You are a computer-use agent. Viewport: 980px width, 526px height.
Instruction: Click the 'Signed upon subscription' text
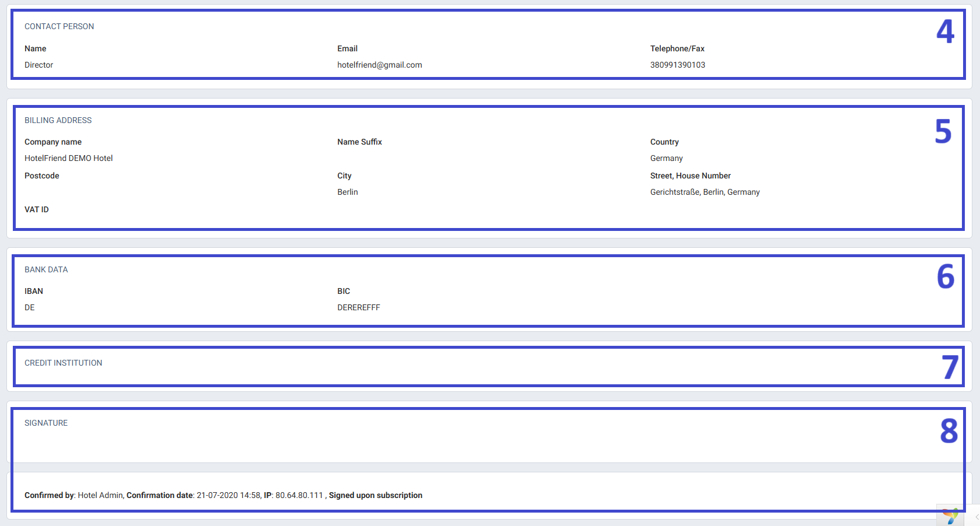click(376, 495)
